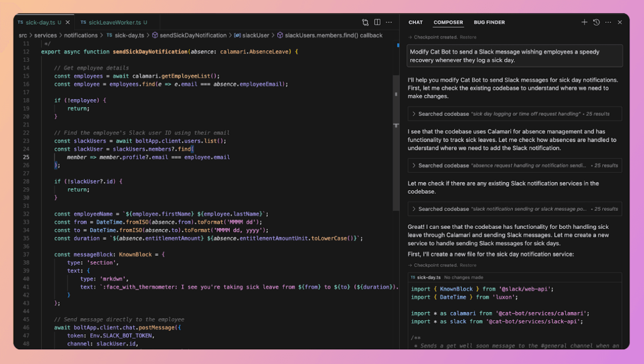The width and height of the screenshot is (644, 364).
Task: Switch to sickLeaveWorker.ts tab
Action: 114,22
